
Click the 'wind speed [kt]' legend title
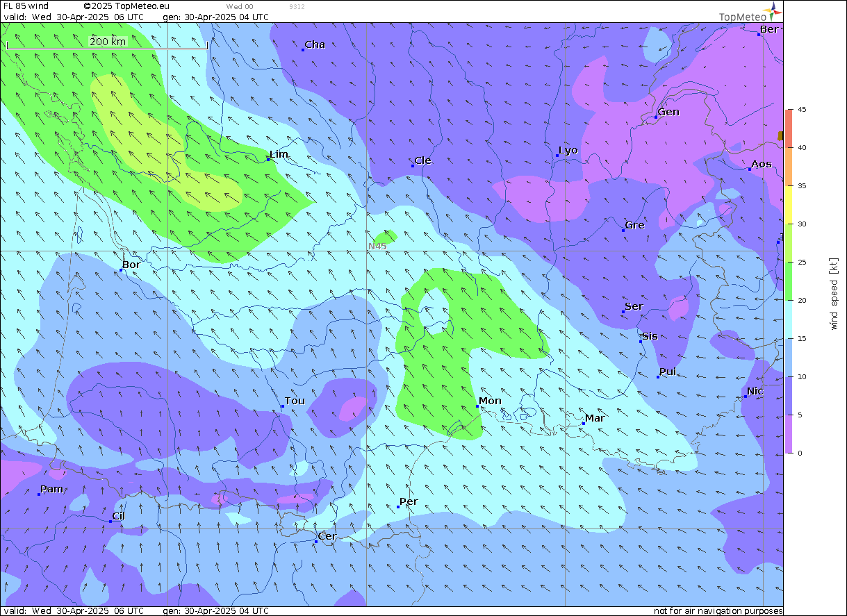pyautogui.click(x=834, y=293)
